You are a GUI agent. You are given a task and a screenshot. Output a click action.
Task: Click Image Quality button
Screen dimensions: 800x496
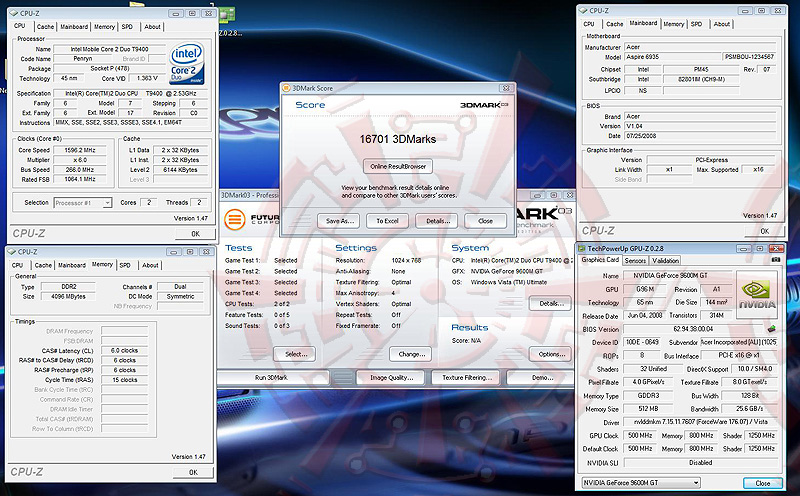tap(391, 378)
